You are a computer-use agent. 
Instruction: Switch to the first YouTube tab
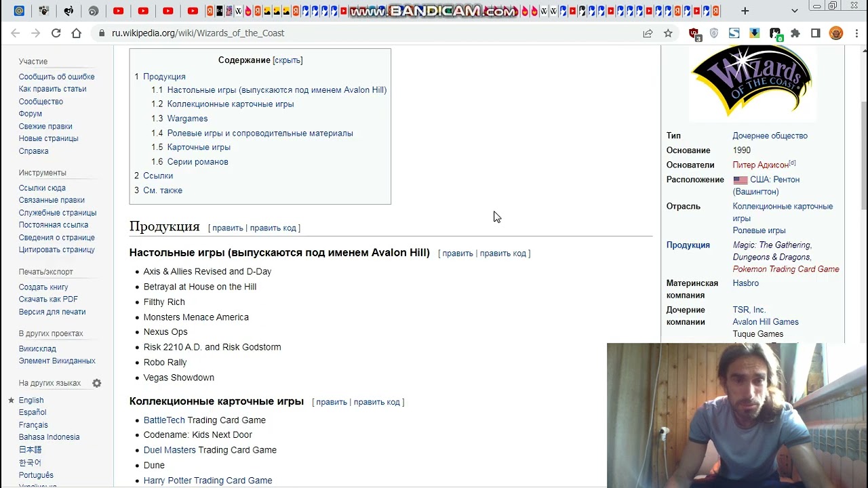point(119,11)
